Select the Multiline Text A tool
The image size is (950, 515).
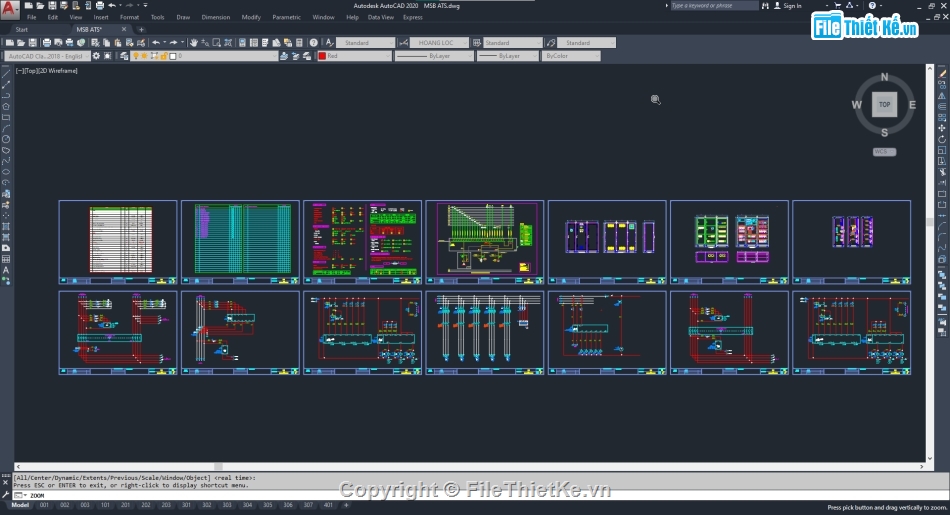pos(6,270)
